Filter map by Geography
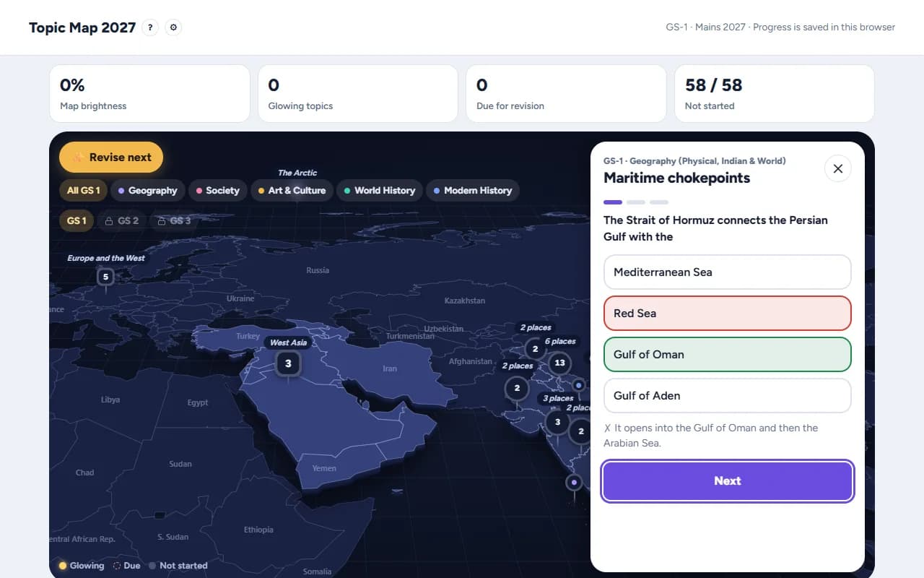924x578 pixels. [x=147, y=190]
